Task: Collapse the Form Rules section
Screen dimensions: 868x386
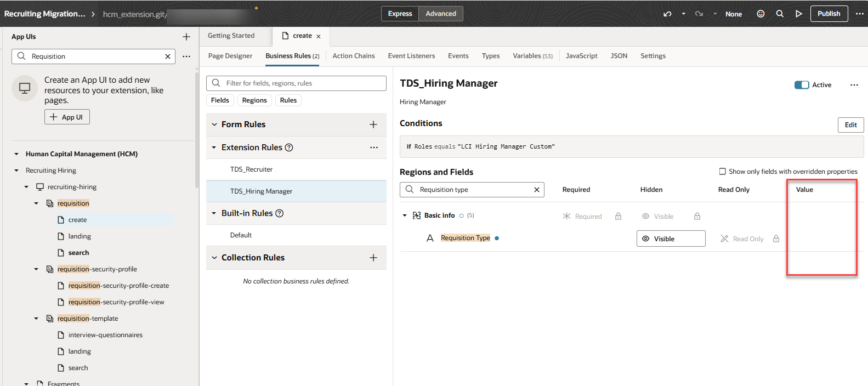Action: click(214, 124)
